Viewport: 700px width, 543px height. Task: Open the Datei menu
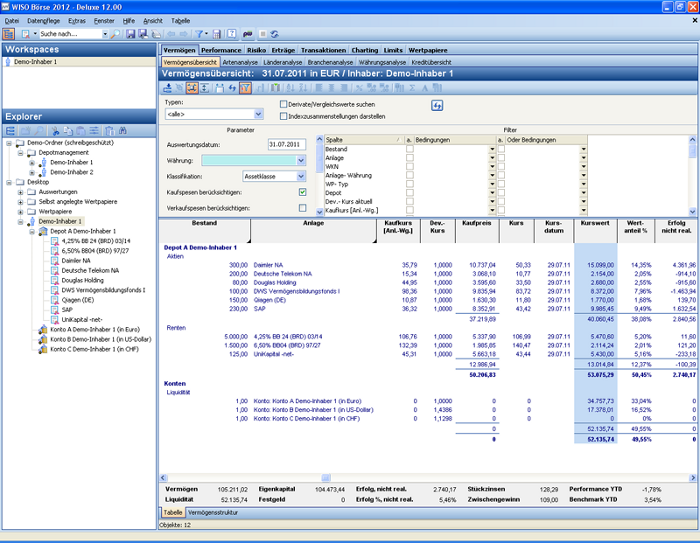click(12, 21)
